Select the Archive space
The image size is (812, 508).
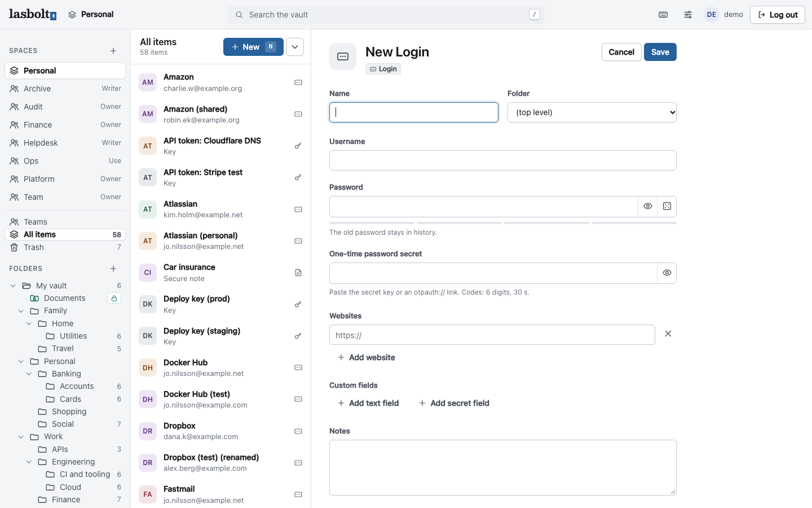pos(65,89)
